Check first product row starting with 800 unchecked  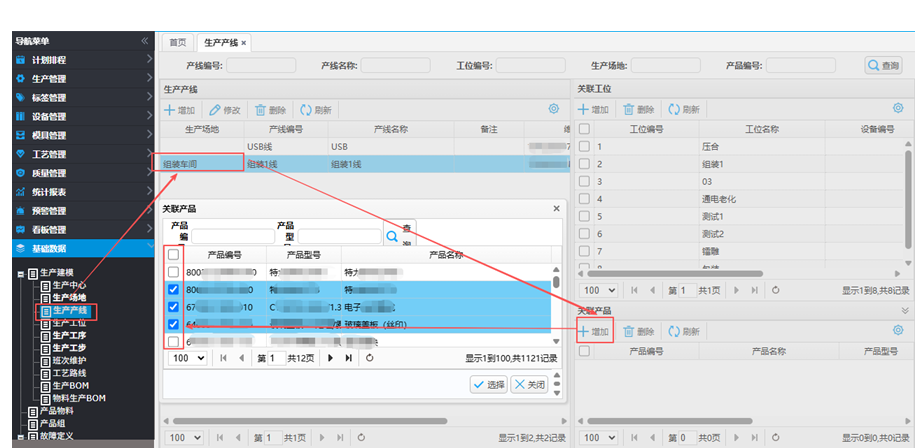point(173,272)
